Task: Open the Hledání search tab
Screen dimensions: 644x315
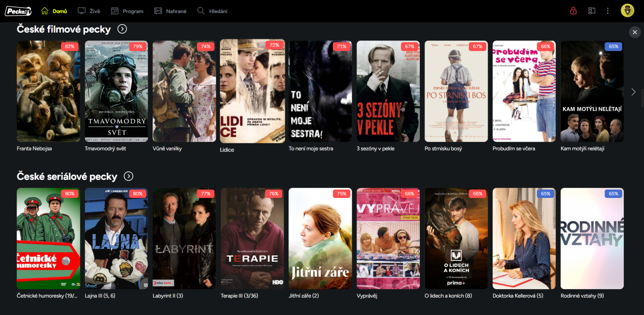Action: (x=212, y=11)
